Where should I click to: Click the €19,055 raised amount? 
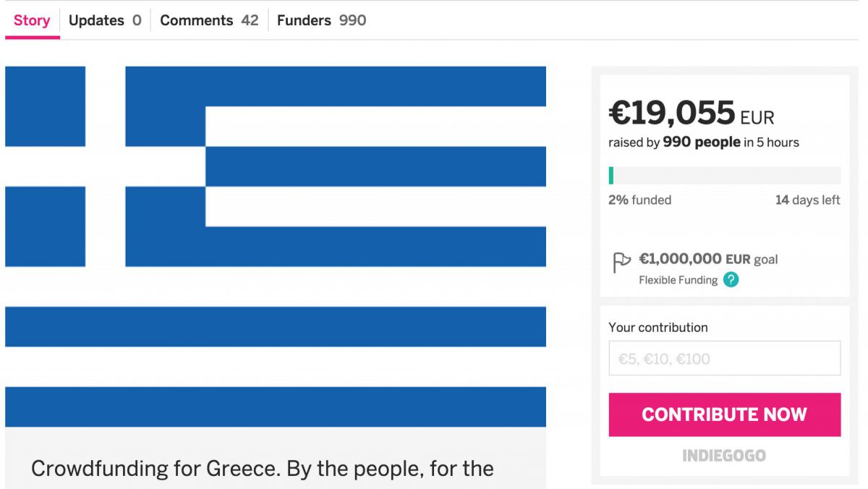click(672, 114)
